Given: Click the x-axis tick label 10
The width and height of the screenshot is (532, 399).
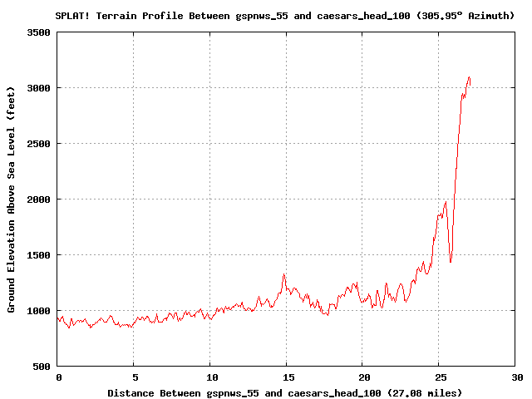Looking at the screenshot, I should (212, 377).
